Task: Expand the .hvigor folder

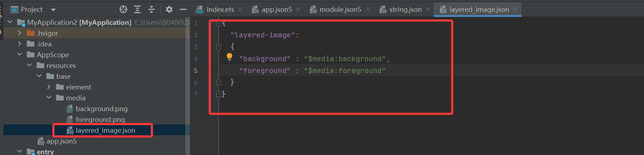Action: pyautogui.click(x=19, y=33)
